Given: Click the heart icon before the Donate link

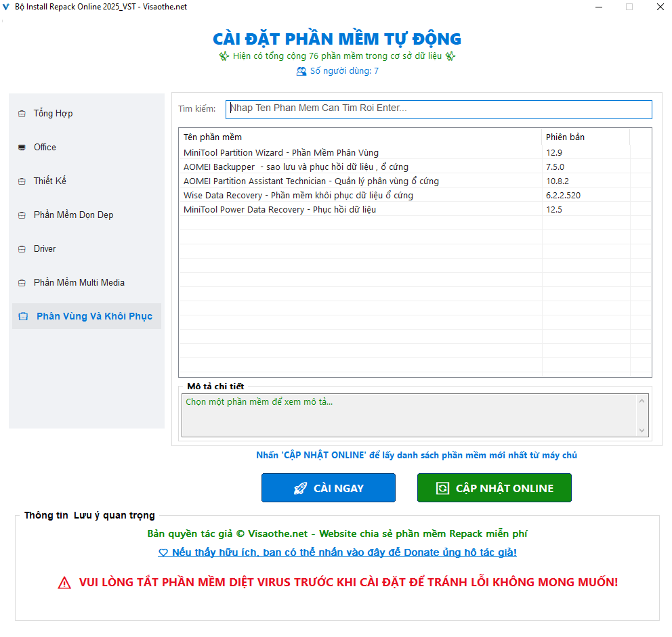Looking at the screenshot, I should [163, 552].
